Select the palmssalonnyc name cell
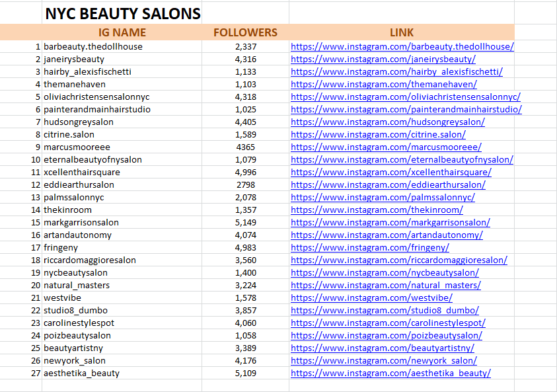 point(122,197)
